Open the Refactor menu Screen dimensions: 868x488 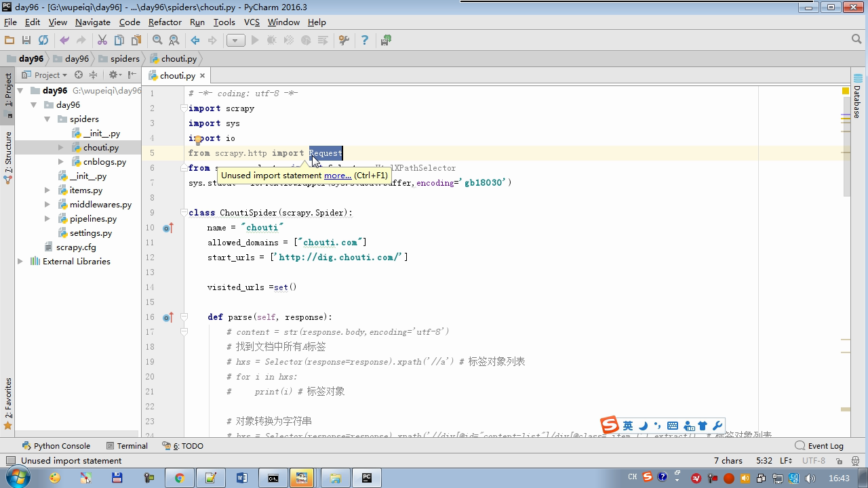click(x=165, y=22)
